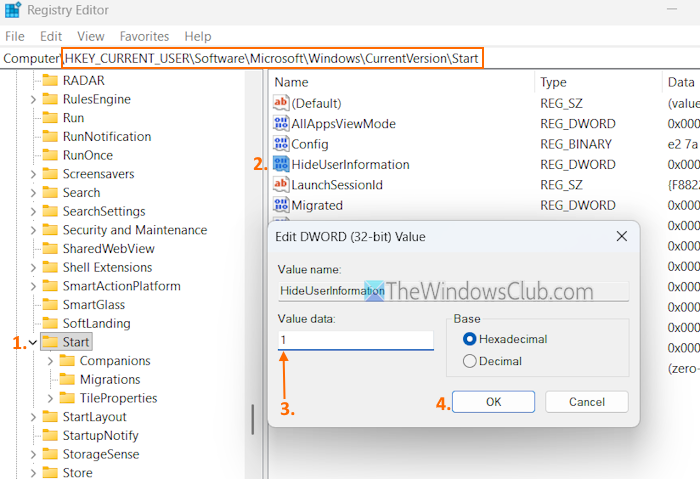Click the SharedWebView folder icon
Screen dimensions: 700x479
[x=50, y=248]
